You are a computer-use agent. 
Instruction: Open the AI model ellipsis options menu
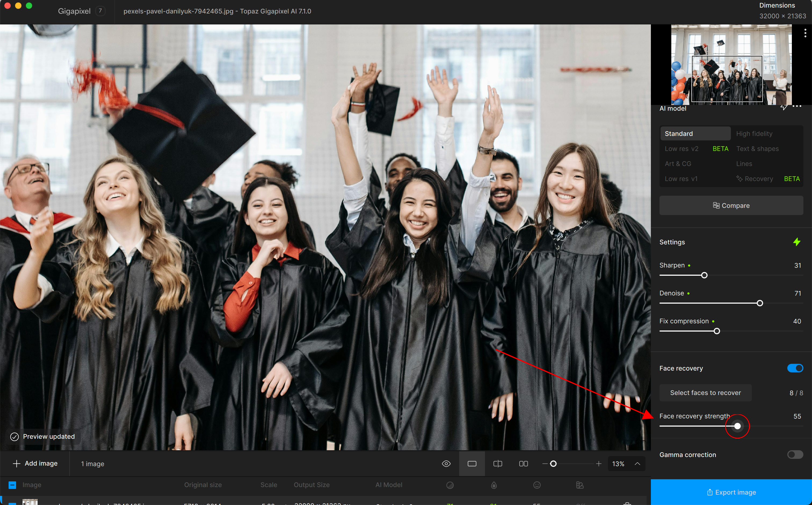click(797, 106)
